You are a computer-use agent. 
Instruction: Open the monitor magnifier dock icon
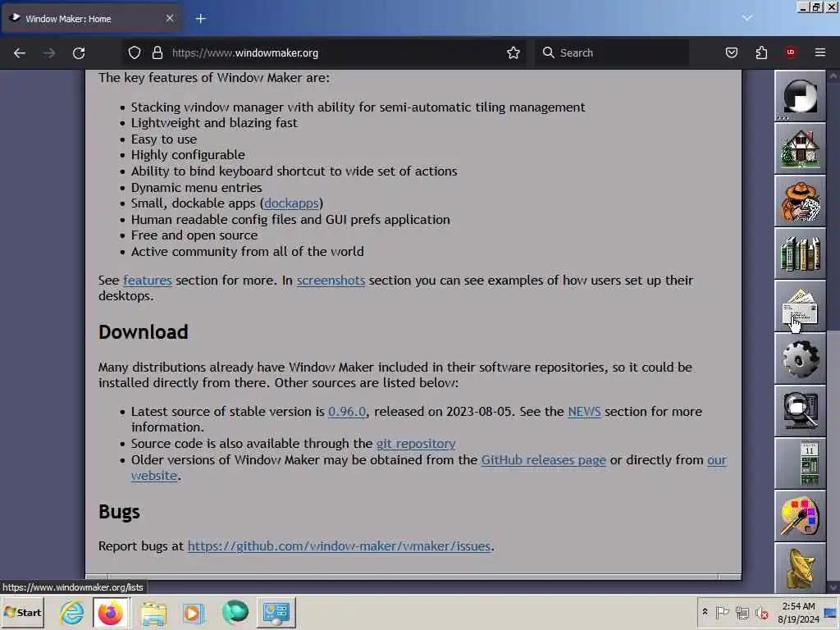tap(801, 412)
